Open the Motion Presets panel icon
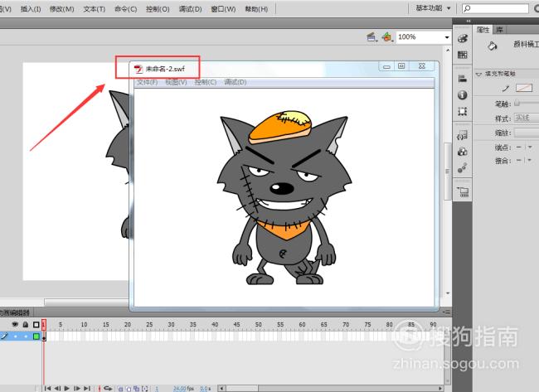Screen dimensions: 539x392 pyautogui.click(x=463, y=167)
